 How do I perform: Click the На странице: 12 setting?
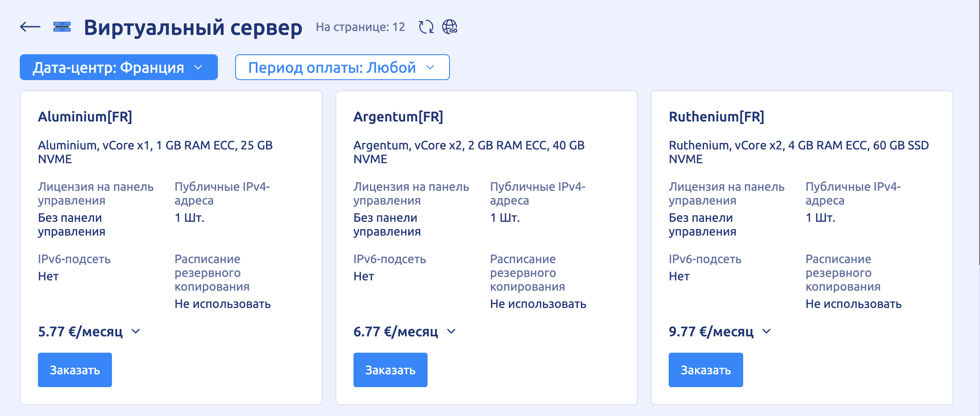(360, 27)
